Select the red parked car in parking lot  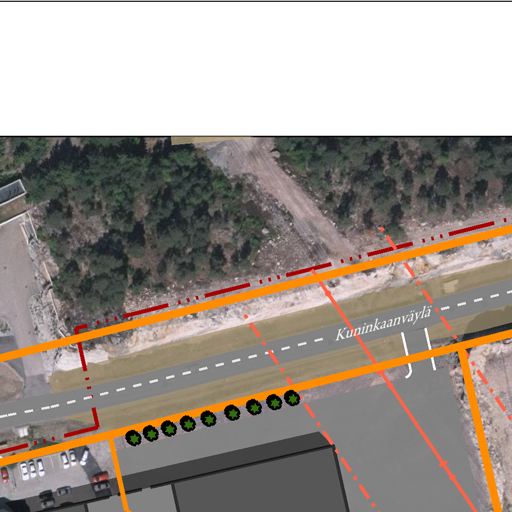tap(100, 477)
